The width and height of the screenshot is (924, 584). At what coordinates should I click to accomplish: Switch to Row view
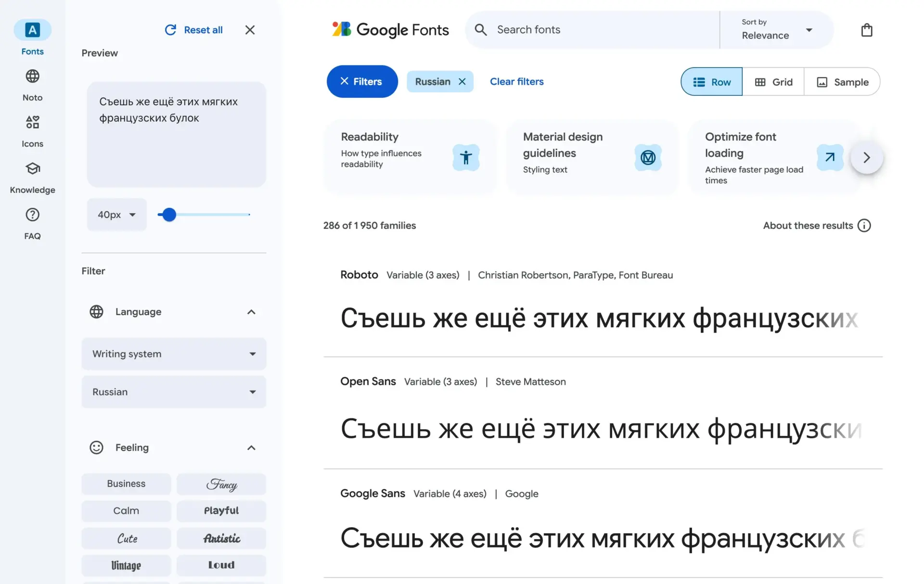[x=711, y=82]
